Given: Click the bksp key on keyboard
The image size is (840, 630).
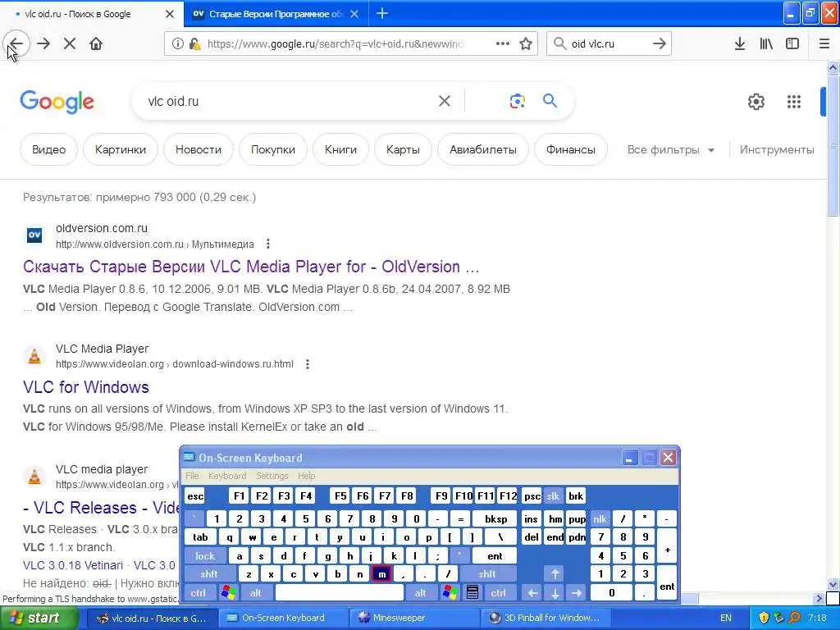Looking at the screenshot, I should tap(495, 519).
